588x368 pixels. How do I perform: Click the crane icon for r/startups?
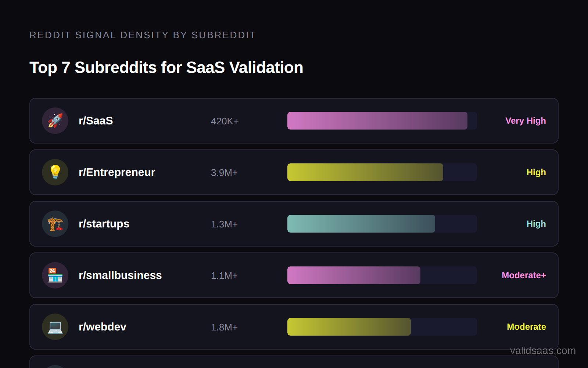click(x=55, y=224)
